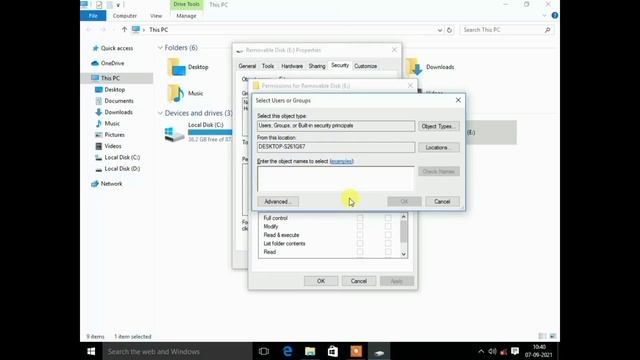
Task: Open the Manage ribbon tab
Action: coord(186,16)
